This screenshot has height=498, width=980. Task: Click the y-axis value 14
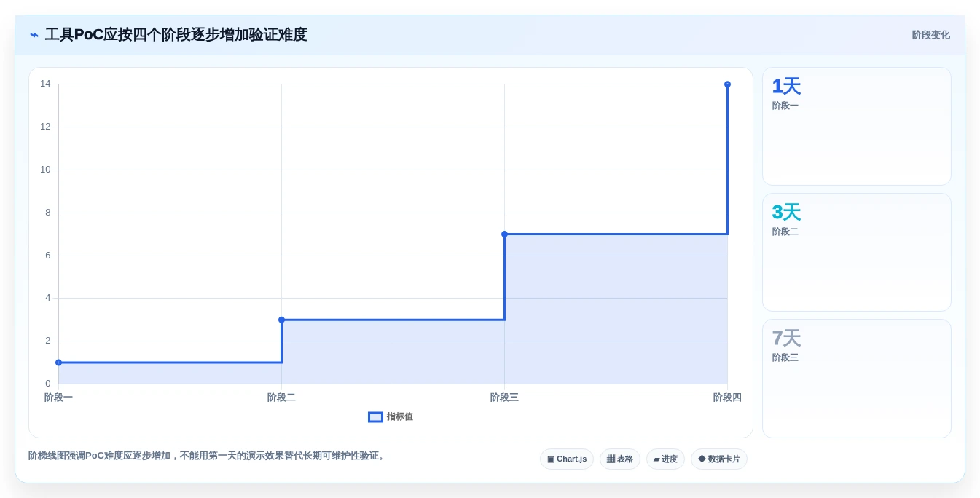point(45,84)
